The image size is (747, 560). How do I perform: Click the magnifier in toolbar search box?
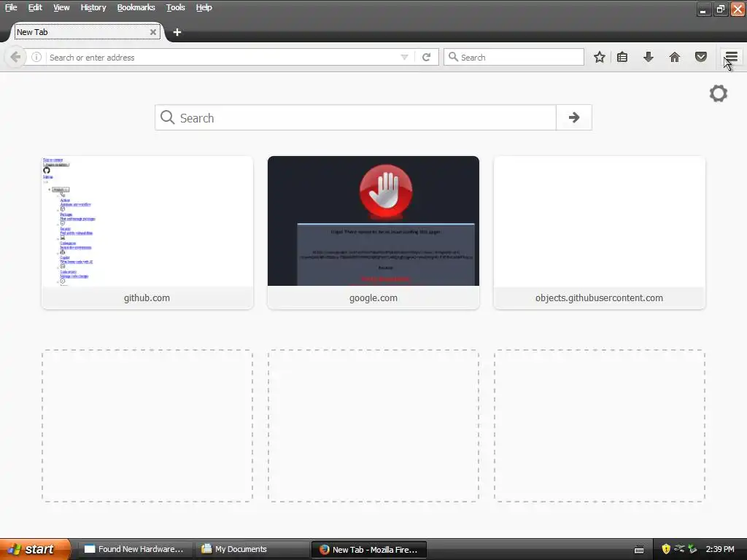453,57
